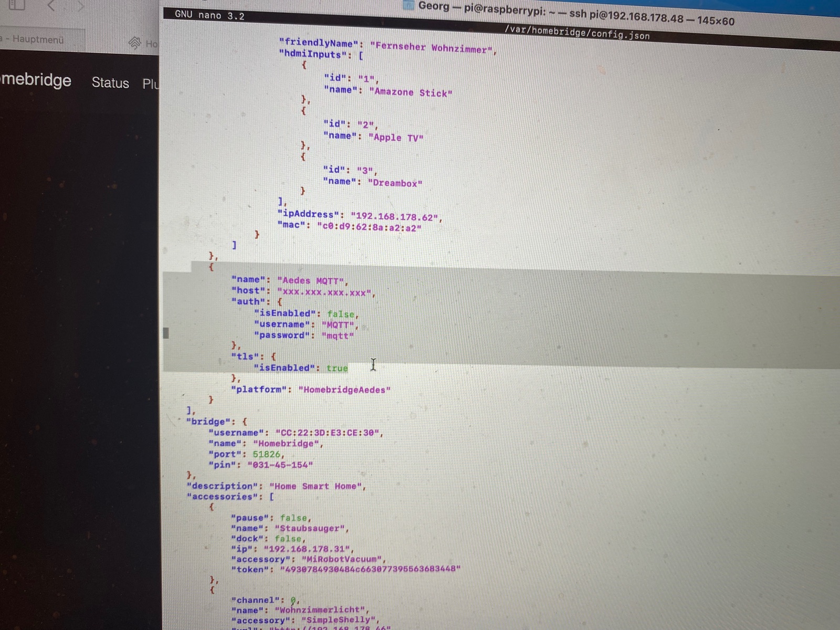Click the folder icon in terminal title
The height and width of the screenshot is (630, 840).
click(x=408, y=5)
